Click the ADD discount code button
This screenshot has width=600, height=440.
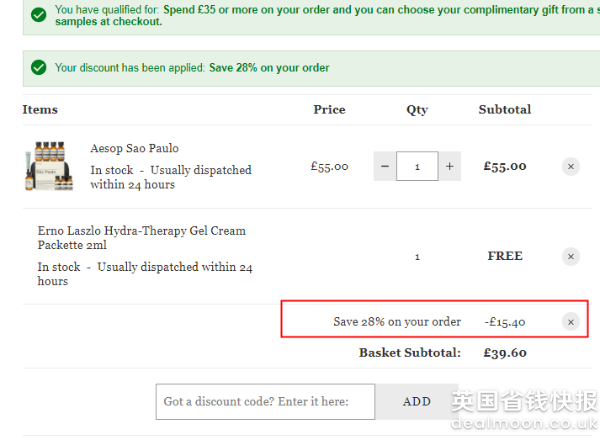coord(417,402)
